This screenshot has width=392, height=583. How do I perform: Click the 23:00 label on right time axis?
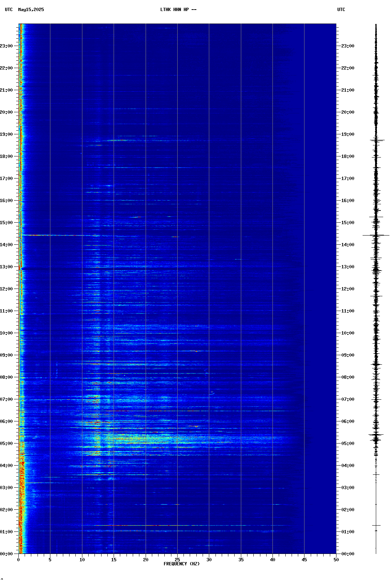tap(348, 46)
